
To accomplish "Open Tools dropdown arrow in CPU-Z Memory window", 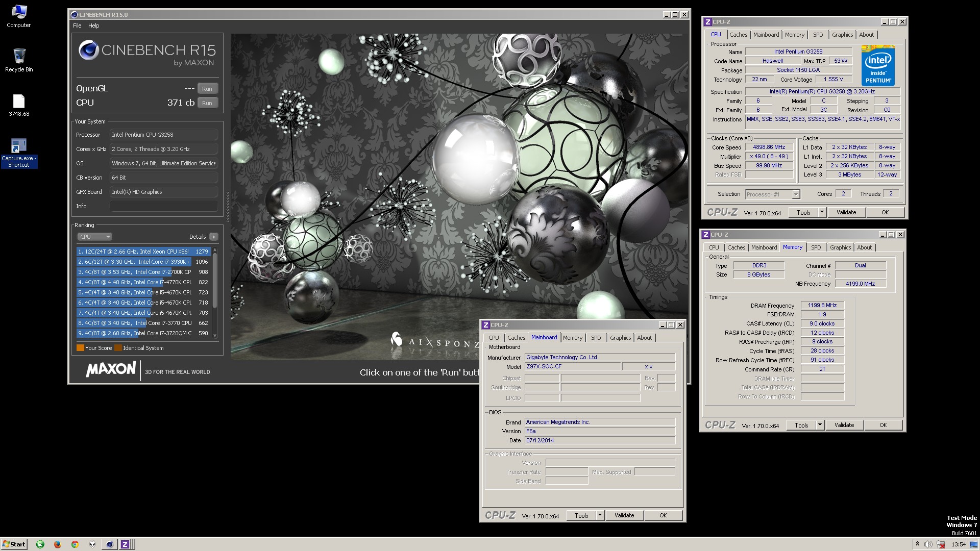I will pyautogui.click(x=820, y=425).
